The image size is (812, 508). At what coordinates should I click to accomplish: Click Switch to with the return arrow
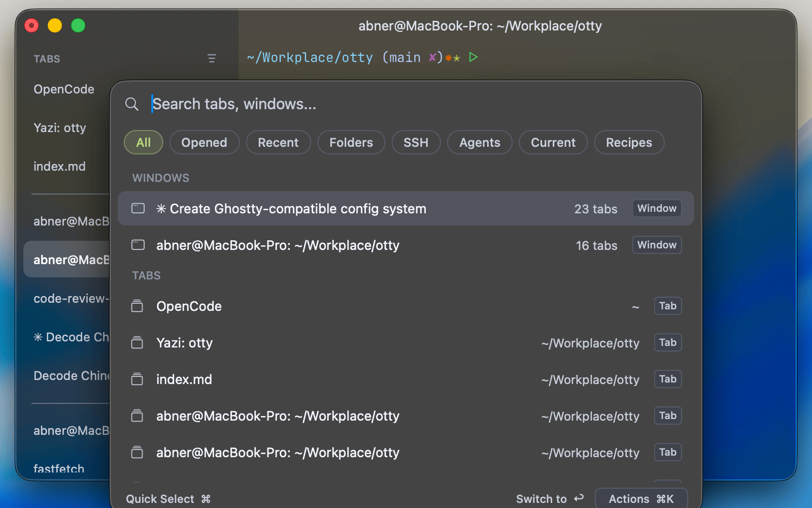[550, 499]
